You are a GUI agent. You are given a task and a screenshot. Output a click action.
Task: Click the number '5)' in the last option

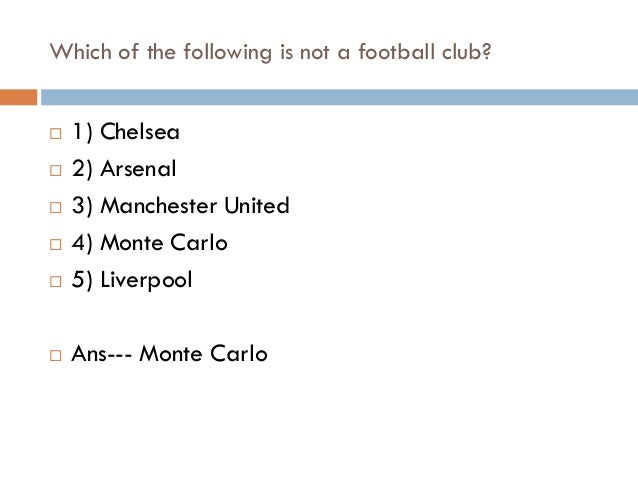[82, 280]
